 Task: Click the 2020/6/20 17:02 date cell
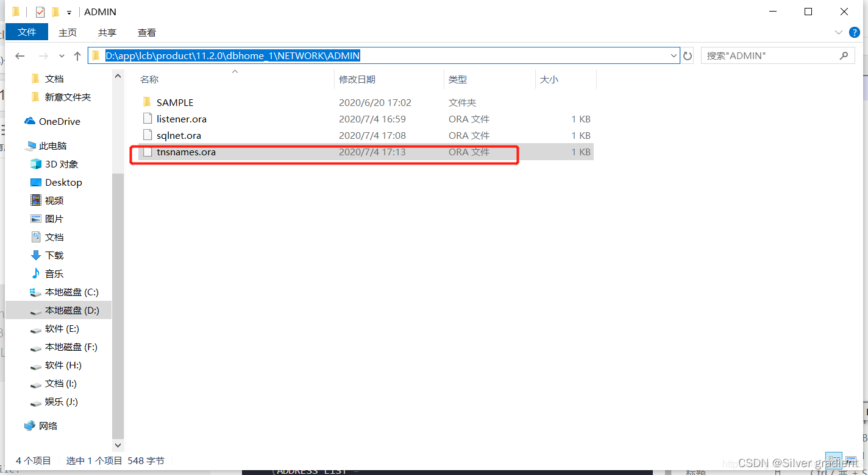(375, 103)
